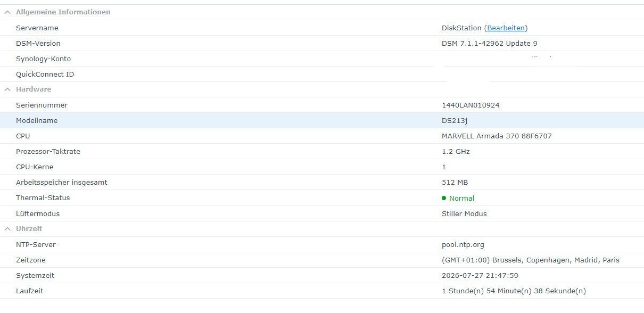Select the QuickConnect ID label
Screen dimensions: 644x313
[x=45, y=75]
